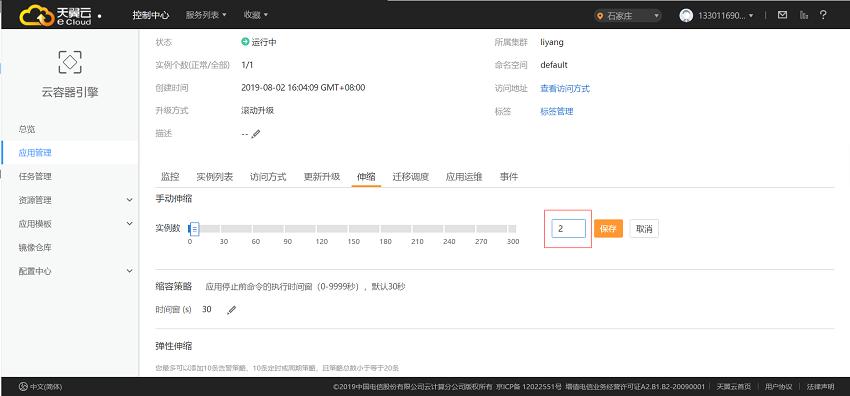Click the 滚动升级 upgrade mode text

(x=257, y=111)
